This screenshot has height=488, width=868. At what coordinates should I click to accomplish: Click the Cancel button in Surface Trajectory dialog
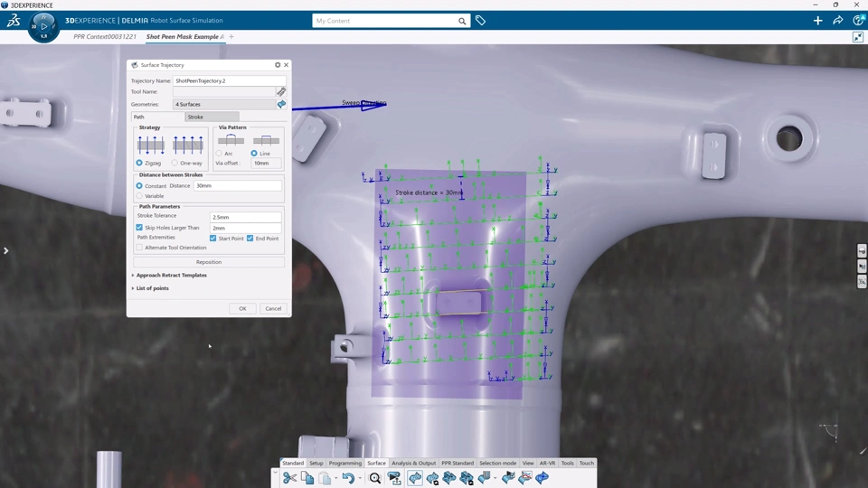click(273, 309)
